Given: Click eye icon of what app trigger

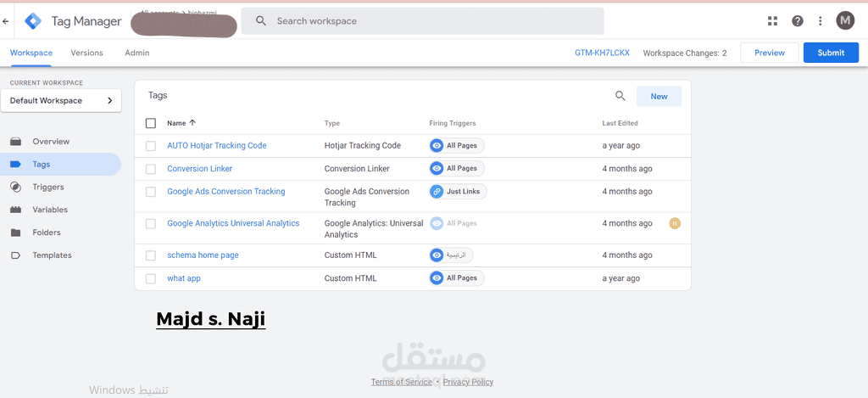Looking at the screenshot, I should coord(437,277).
